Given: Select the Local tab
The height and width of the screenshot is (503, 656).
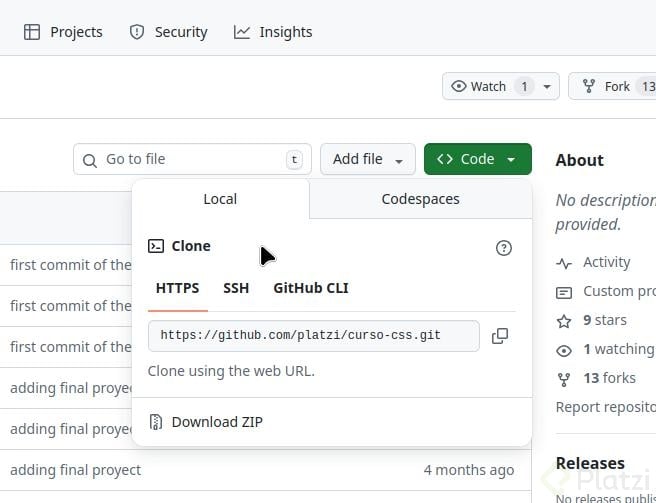Looking at the screenshot, I should point(220,199).
